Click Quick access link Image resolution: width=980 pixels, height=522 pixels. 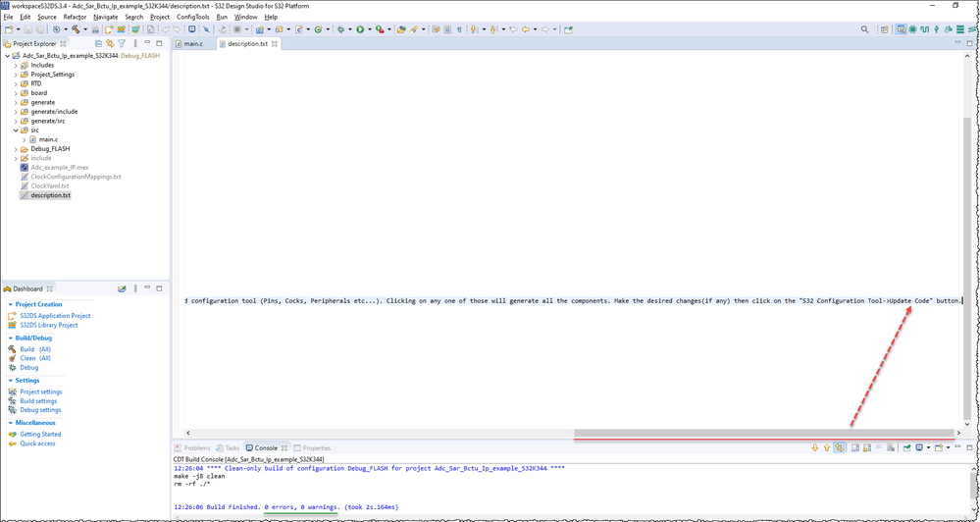(37, 444)
